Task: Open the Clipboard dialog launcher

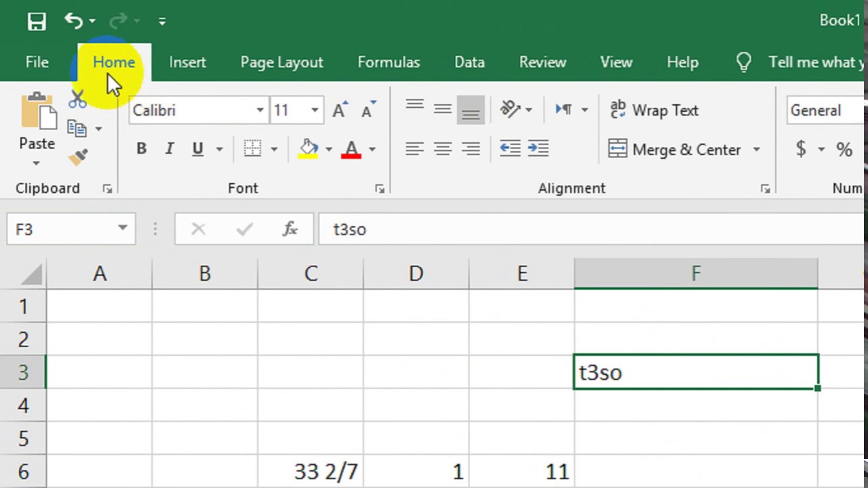Action: pyautogui.click(x=107, y=189)
